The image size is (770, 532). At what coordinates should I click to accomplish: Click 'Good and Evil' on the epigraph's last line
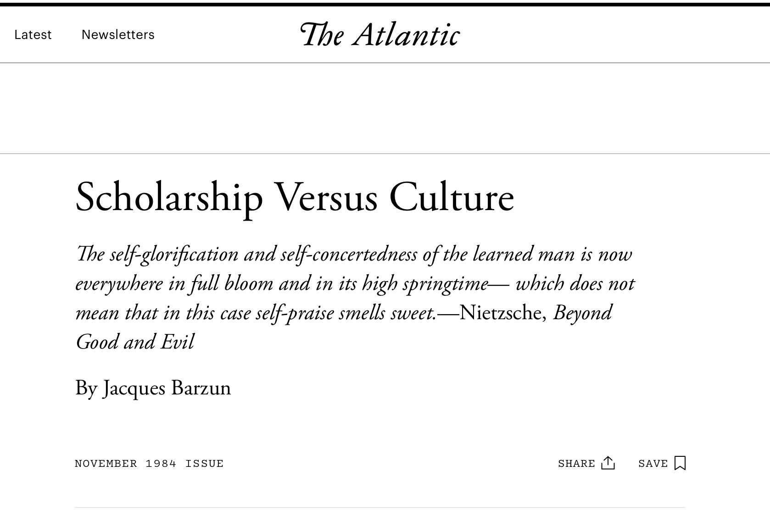tap(135, 342)
